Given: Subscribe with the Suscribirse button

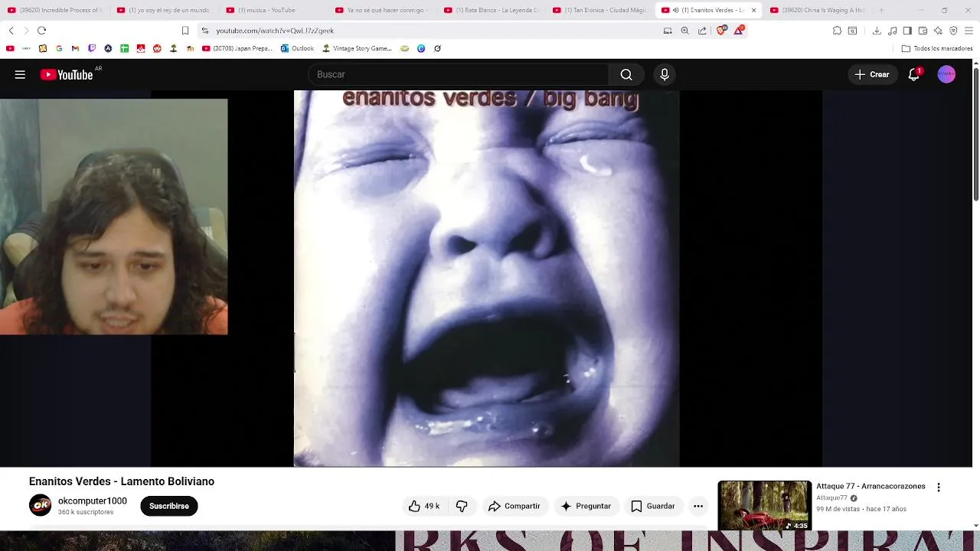Looking at the screenshot, I should (x=169, y=506).
